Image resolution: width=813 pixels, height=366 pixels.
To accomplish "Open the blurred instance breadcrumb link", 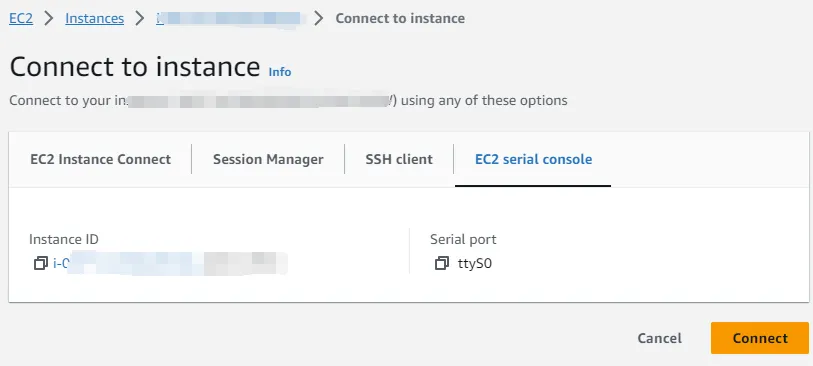I will pos(231,18).
